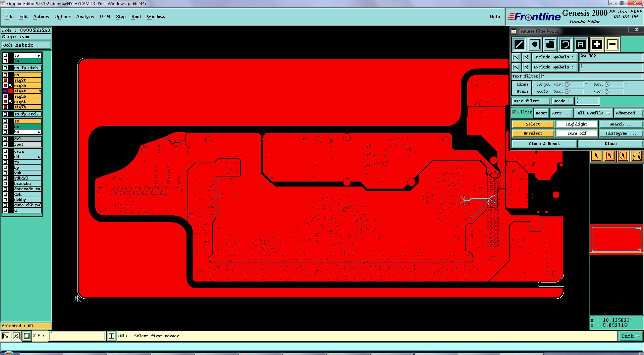Click the Close & Reset button

pos(544,144)
